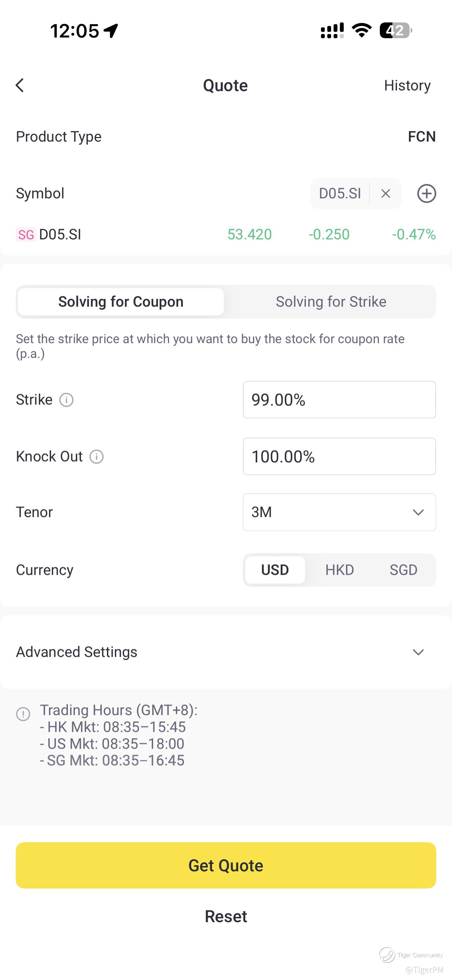Open the Tenor dropdown
This screenshot has width=452, height=980.
(339, 512)
